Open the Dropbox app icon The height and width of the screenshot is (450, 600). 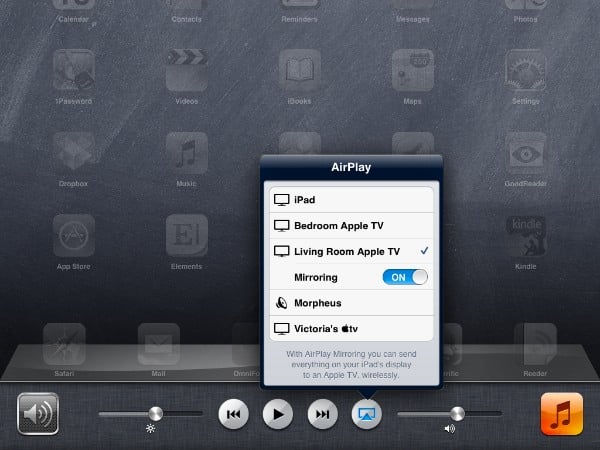point(74,153)
